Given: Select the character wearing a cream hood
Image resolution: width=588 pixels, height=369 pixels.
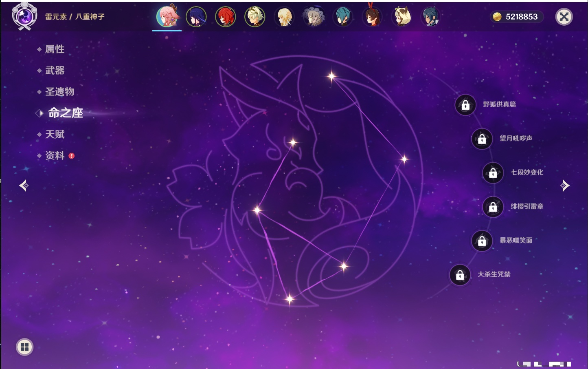Looking at the screenshot, I should (x=402, y=17).
